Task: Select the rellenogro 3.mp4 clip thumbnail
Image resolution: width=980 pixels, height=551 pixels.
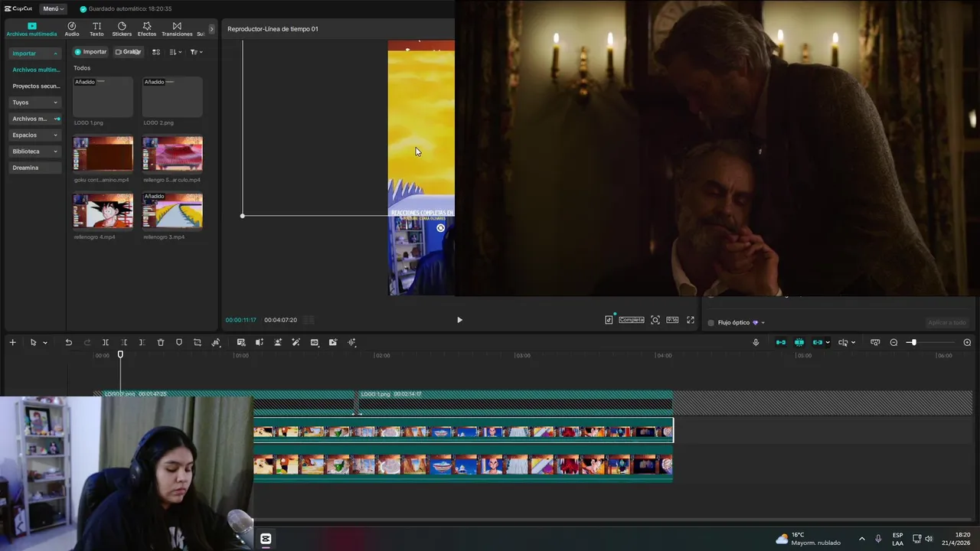Action: [x=172, y=210]
